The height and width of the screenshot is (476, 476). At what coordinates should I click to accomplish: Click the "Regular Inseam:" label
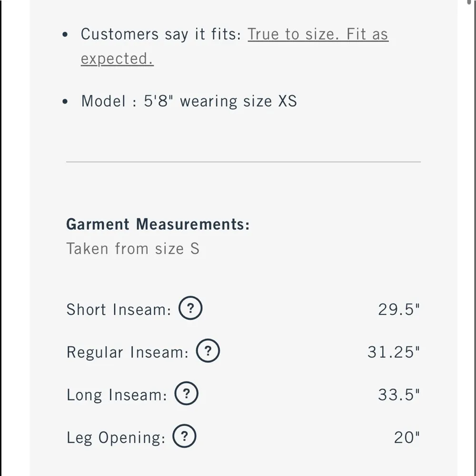click(128, 352)
